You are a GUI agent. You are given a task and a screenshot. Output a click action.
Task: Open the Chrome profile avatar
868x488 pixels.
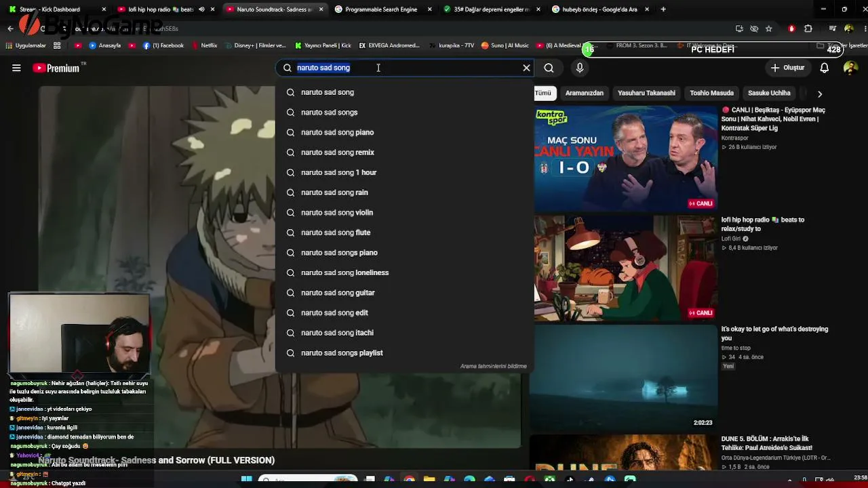849,28
